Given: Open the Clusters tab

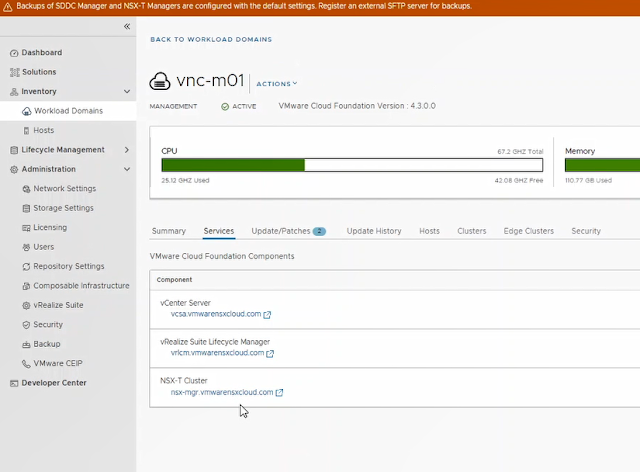Looking at the screenshot, I should (472, 231).
